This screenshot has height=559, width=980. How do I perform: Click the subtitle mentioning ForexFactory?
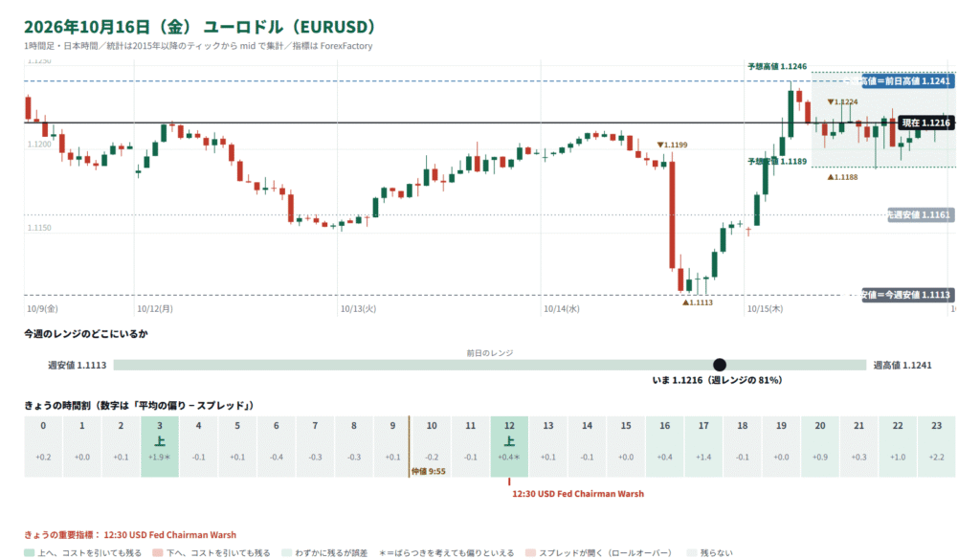198,46
